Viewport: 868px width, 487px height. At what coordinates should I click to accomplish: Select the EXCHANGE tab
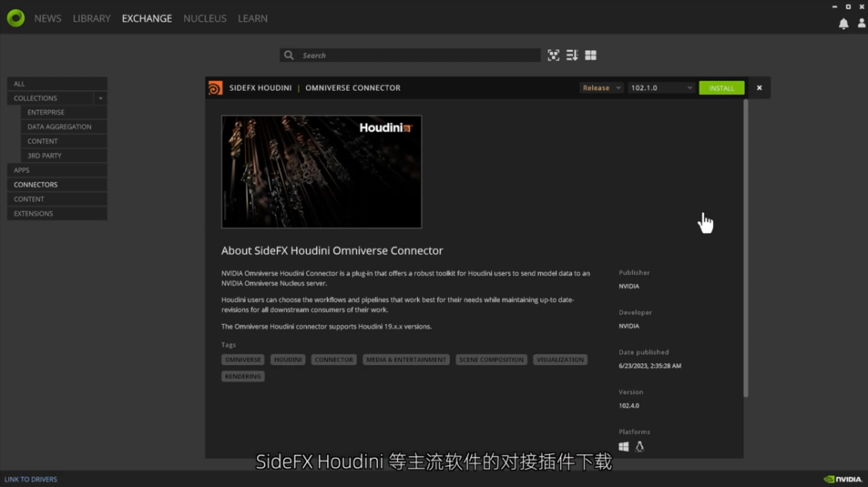(147, 18)
